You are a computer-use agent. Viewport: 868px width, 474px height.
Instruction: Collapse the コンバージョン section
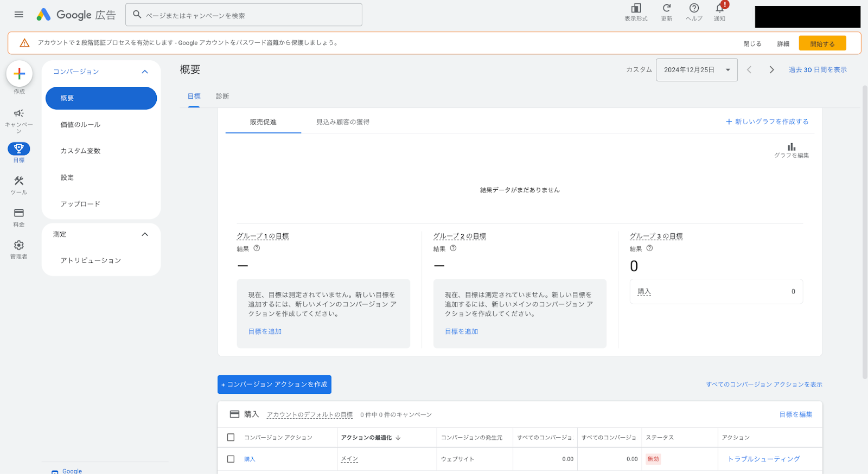(145, 72)
